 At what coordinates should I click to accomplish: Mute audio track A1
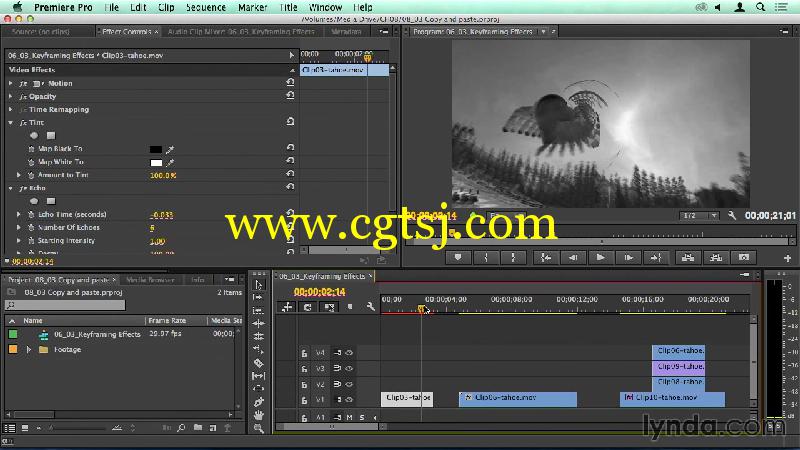tap(349, 417)
